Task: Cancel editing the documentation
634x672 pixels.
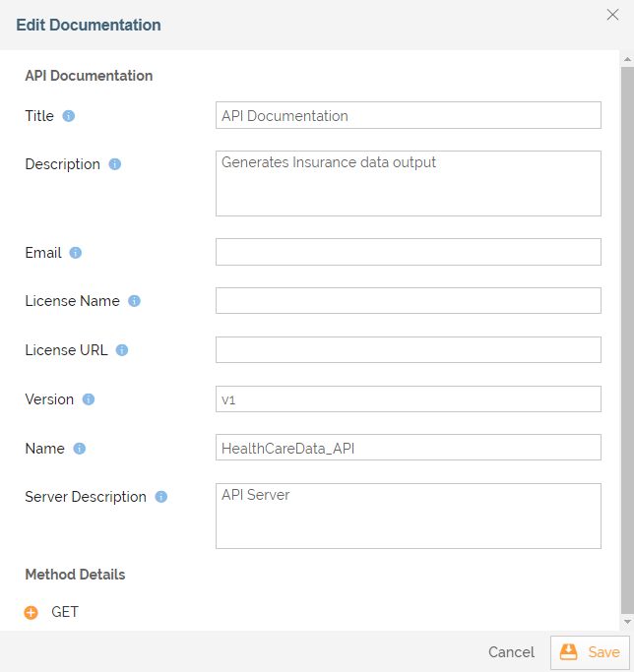Action: [x=511, y=652]
